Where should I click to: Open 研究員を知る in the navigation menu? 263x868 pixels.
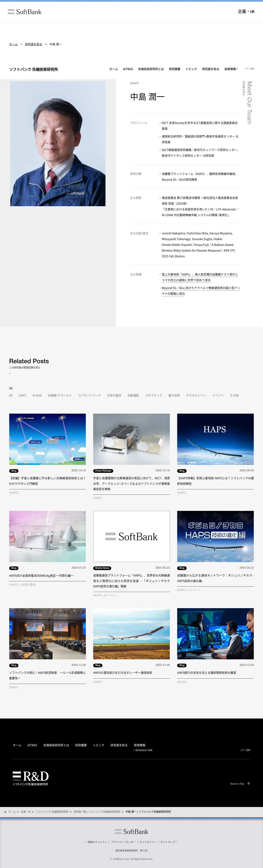click(x=210, y=69)
